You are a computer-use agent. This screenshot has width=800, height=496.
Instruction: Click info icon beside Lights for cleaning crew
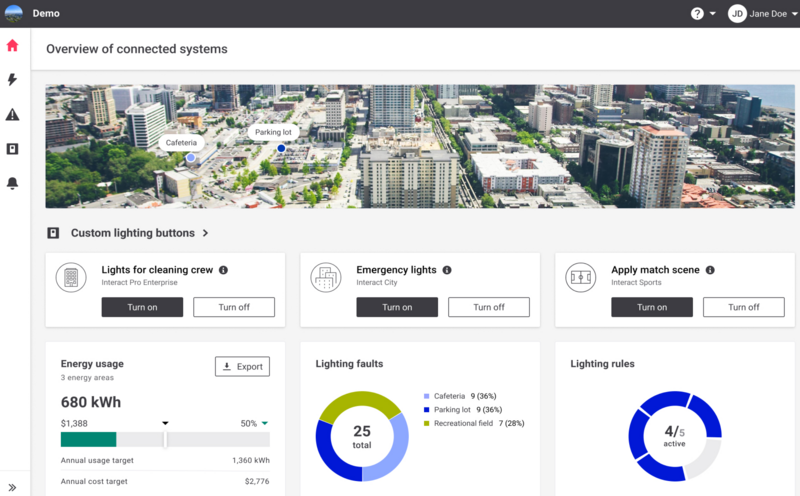coord(223,270)
